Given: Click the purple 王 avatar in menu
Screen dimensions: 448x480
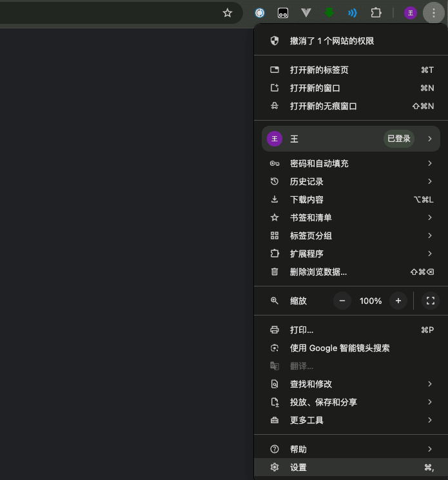Looking at the screenshot, I should click(275, 139).
